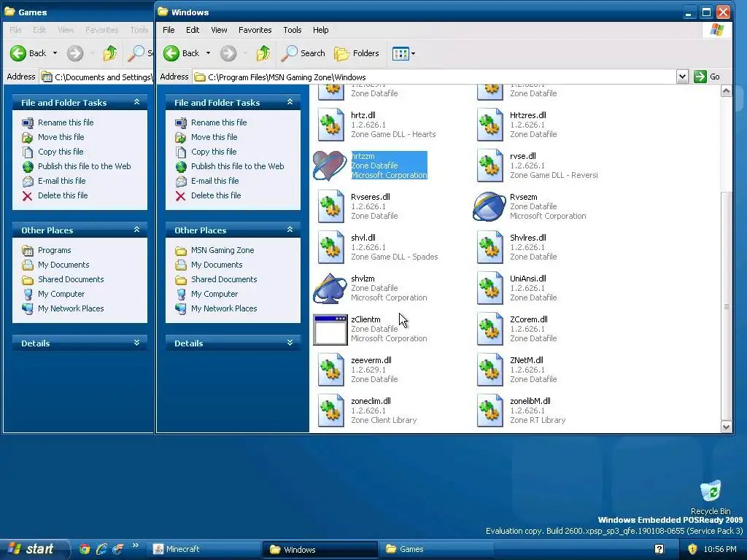Select the shvl.dll file icon
747x560 pixels.
pyautogui.click(x=330, y=248)
